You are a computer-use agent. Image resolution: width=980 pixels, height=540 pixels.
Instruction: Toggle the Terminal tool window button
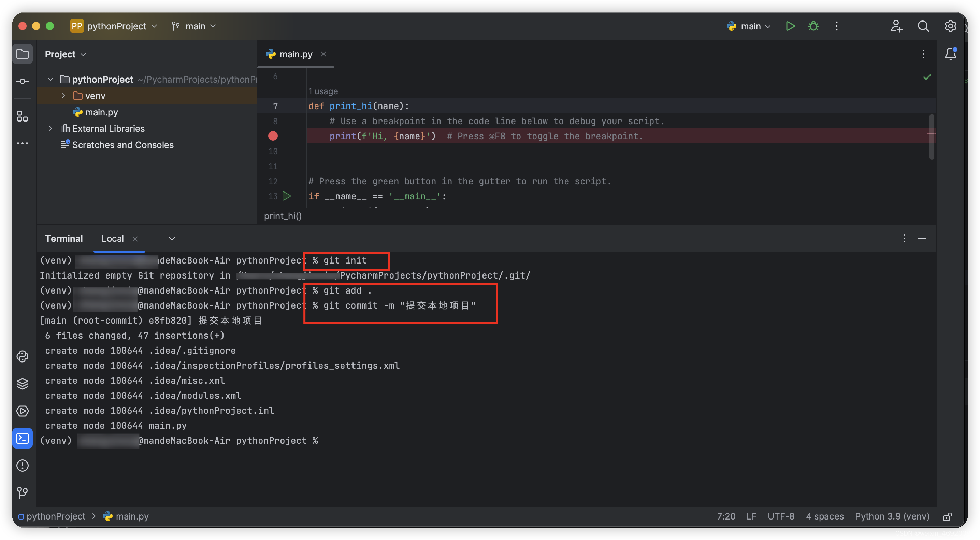tap(23, 438)
